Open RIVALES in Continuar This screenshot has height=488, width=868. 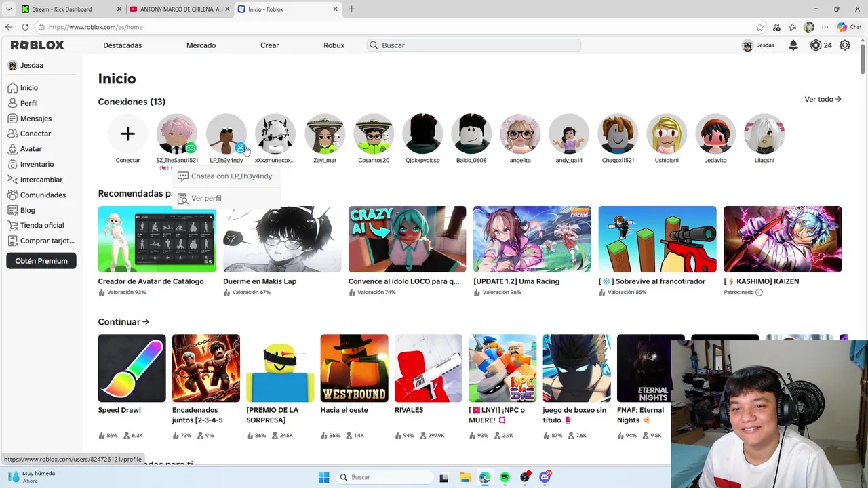[429, 368]
